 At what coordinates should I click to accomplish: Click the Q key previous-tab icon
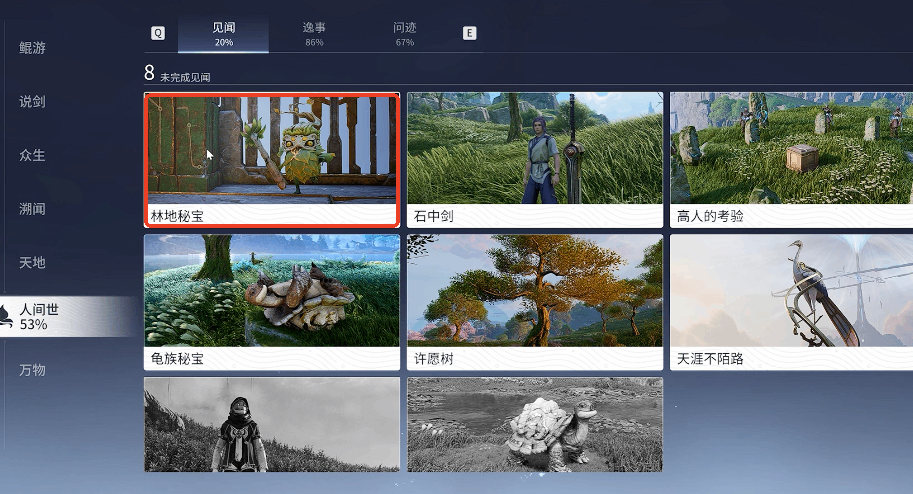pos(158,33)
